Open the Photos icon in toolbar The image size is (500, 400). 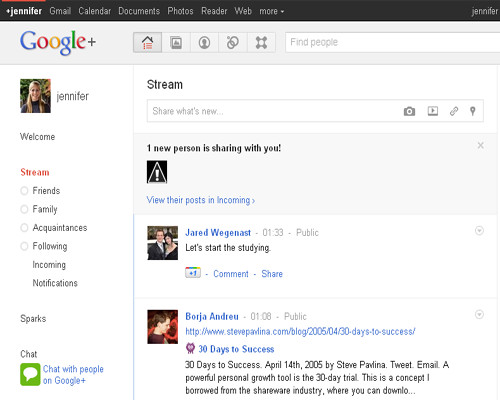(x=176, y=42)
